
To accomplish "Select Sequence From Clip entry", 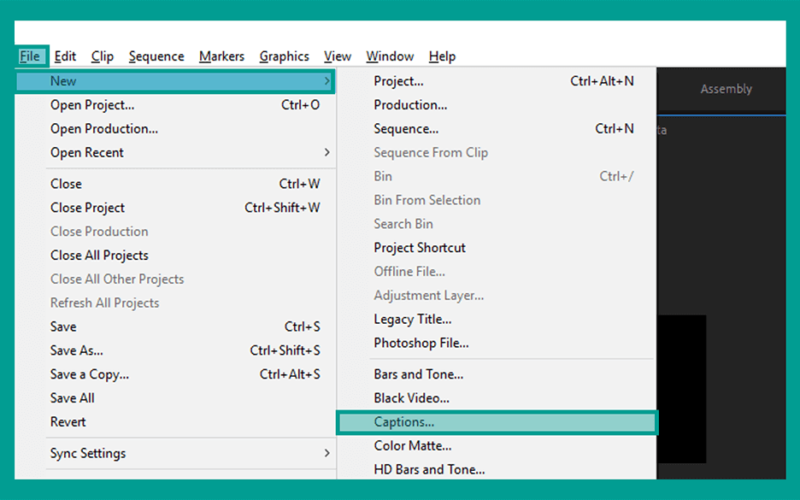I will tap(496, 153).
